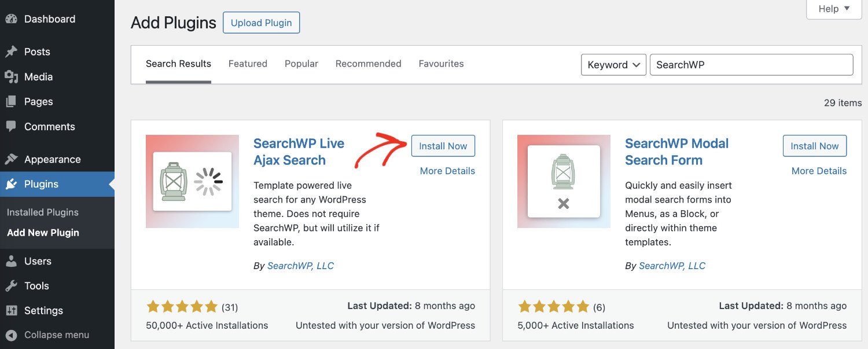
Task: Expand the Help panel
Action: tap(833, 9)
